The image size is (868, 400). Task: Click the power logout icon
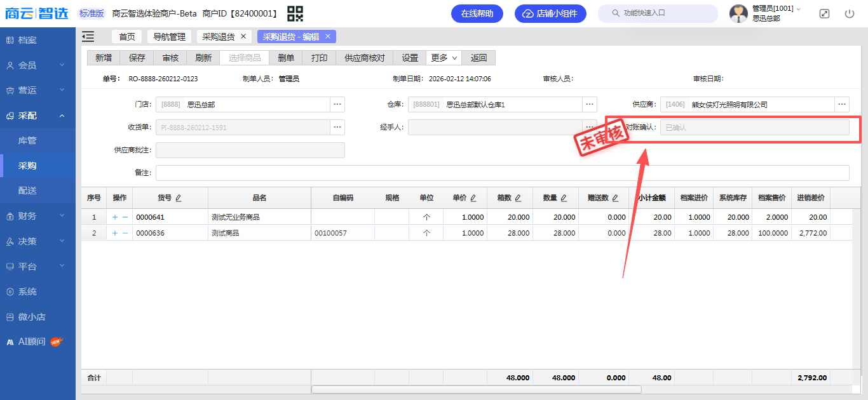(850, 13)
